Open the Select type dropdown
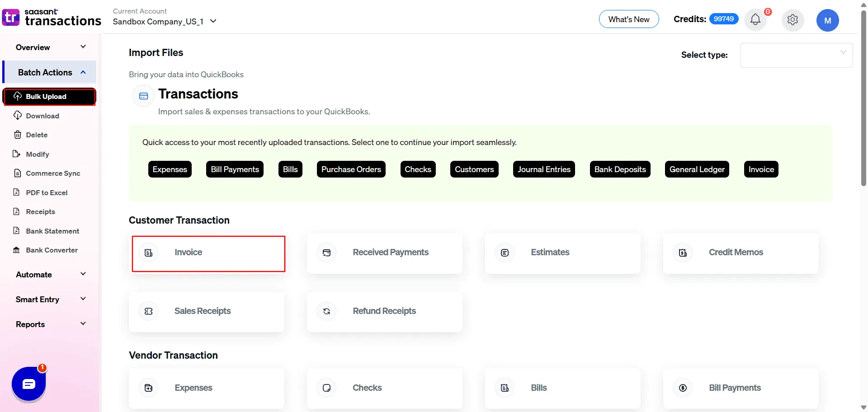 pos(796,55)
